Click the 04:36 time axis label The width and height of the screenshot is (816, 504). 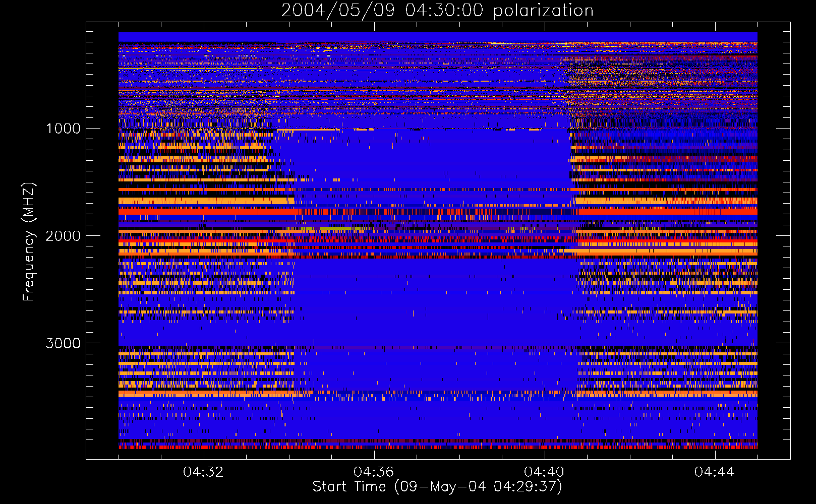[374, 472]
